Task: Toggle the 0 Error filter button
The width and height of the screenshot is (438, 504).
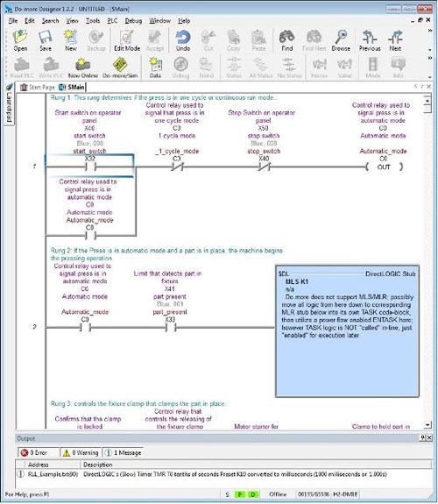Action: tap(39, 452)
